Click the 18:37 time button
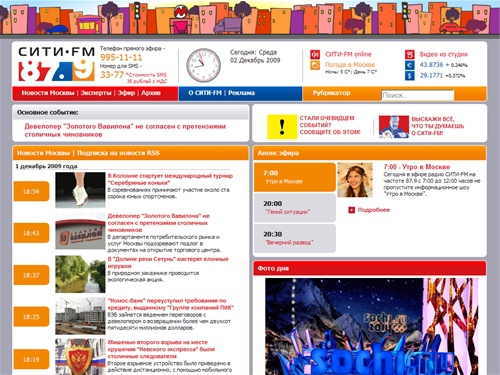 [x=31, y=275]
